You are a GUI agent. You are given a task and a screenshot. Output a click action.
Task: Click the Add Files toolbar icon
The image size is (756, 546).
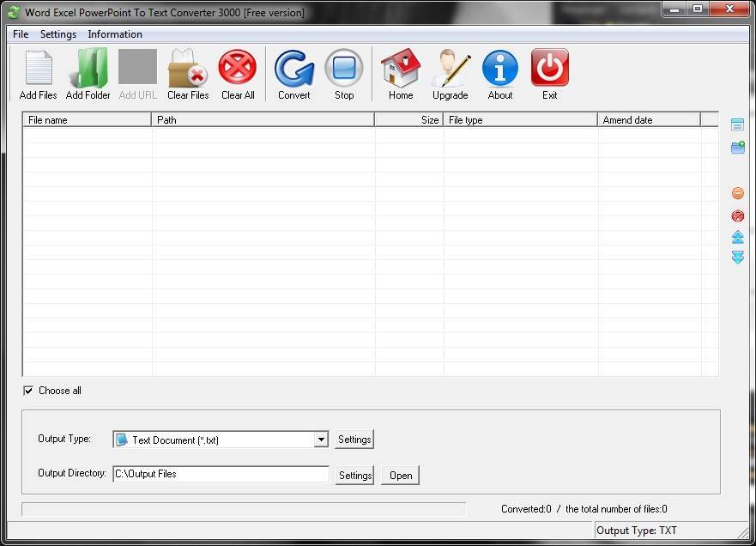pyautogui.click(x=38, y=69)
